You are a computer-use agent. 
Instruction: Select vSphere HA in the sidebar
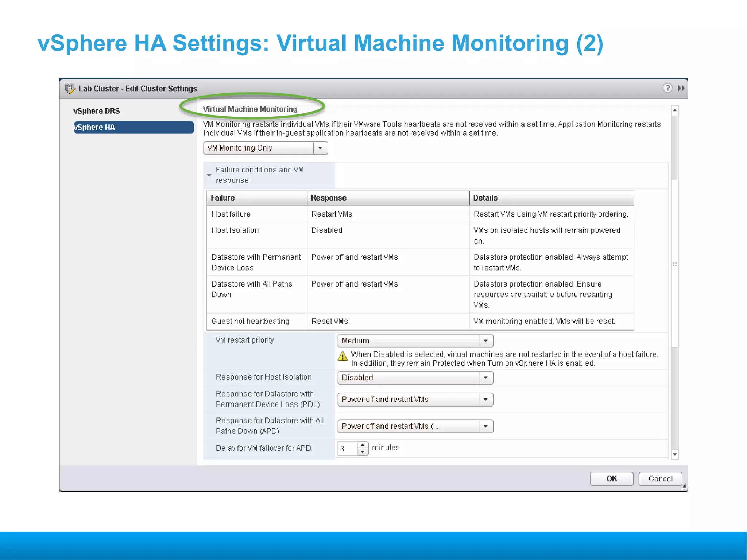tap(133, 127)
